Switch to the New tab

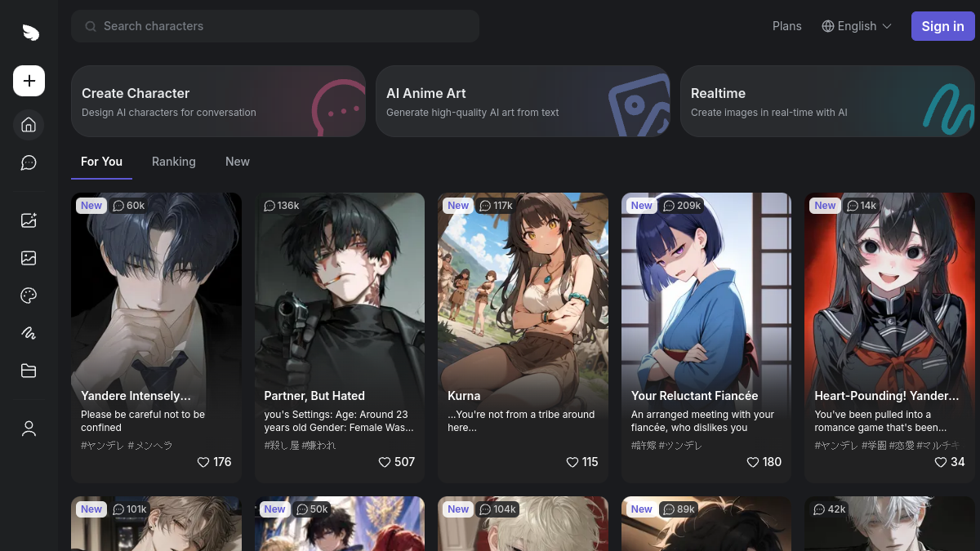[x=238, y=162]
